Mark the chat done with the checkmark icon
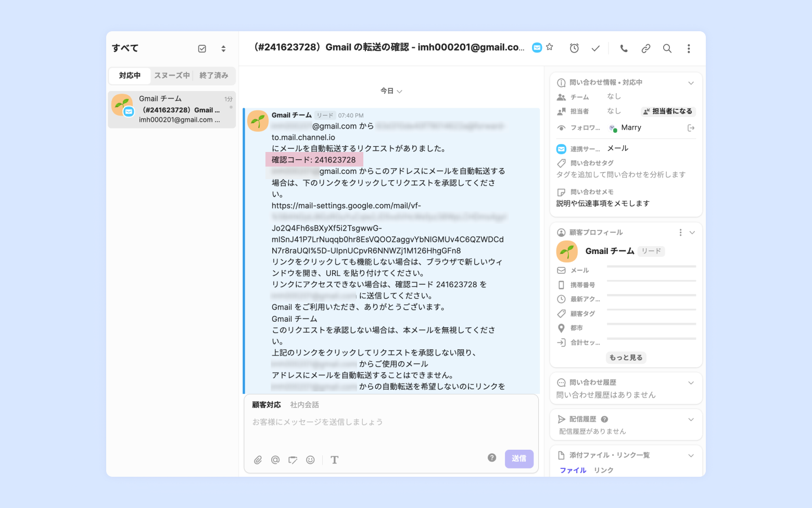This screenshot has width=812, height=508. point(595,48)
